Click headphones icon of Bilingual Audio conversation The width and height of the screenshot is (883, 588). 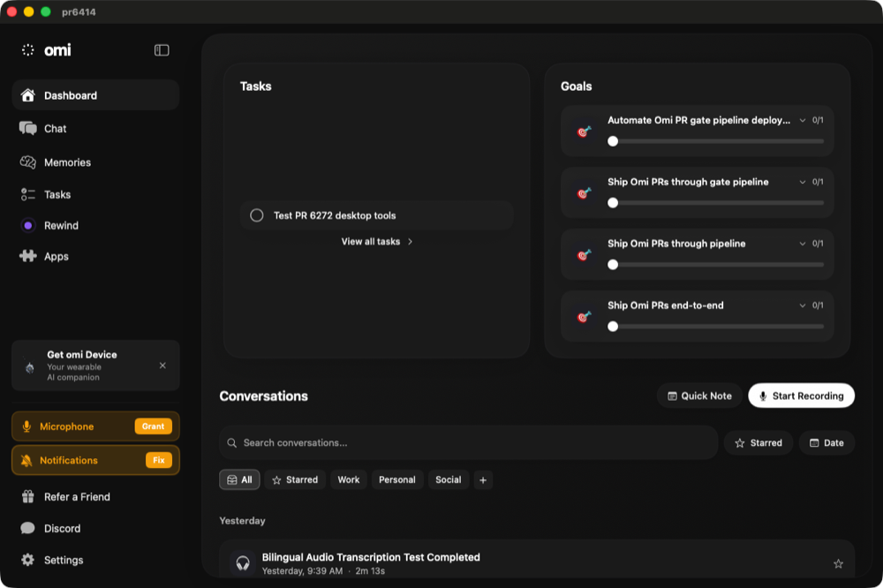point(243,563)
